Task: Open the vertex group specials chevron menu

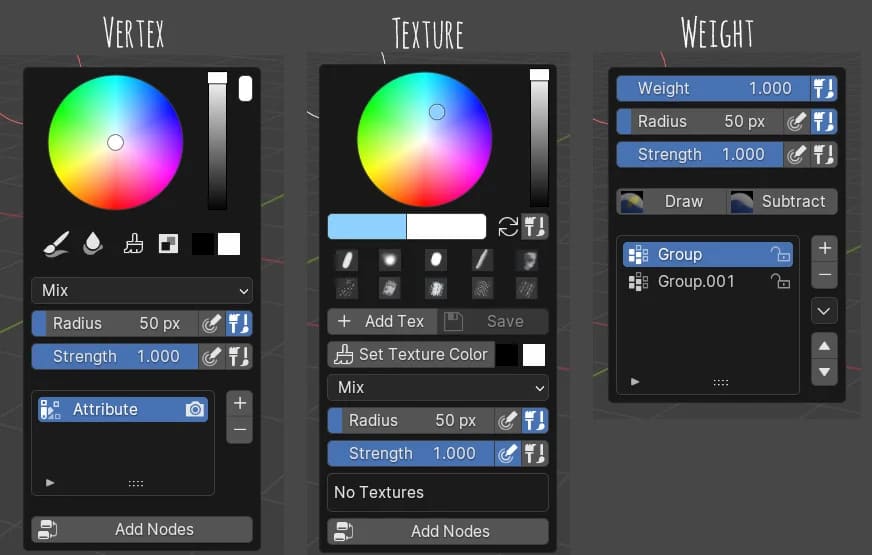Action: 825,311
